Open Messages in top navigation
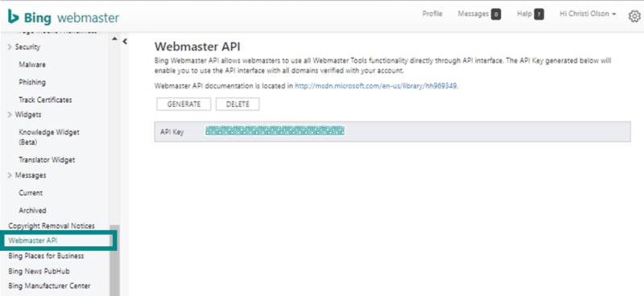Screen dimensions: 644x296 [473, 14]
